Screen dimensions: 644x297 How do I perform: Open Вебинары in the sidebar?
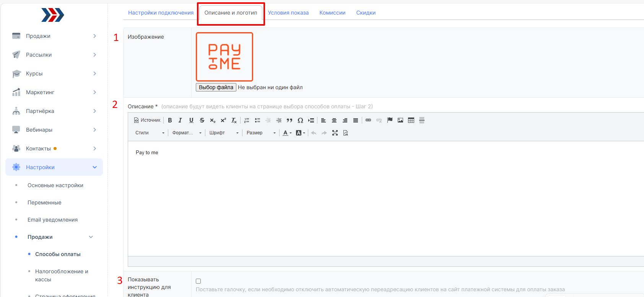pos(54,130)
